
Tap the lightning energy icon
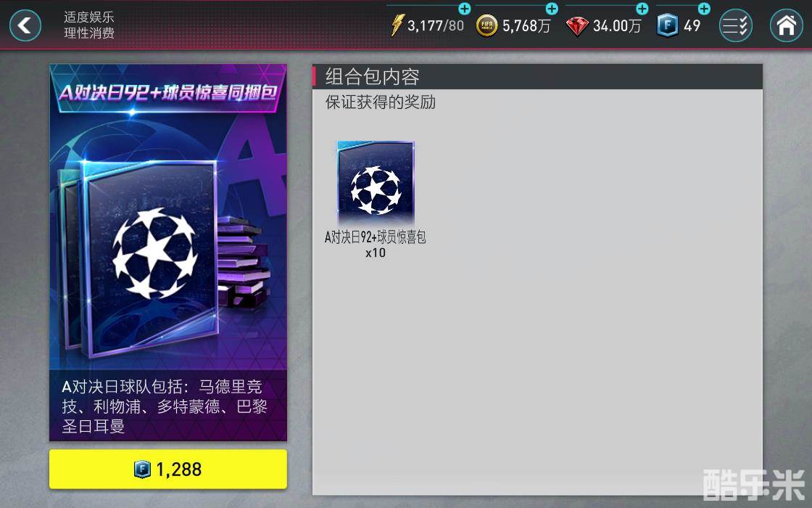(x=397, y=25)
